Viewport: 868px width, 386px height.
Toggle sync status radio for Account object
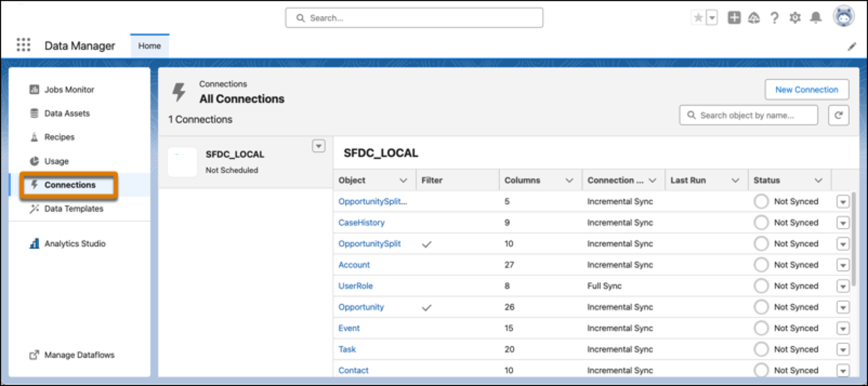pos(761,265)
